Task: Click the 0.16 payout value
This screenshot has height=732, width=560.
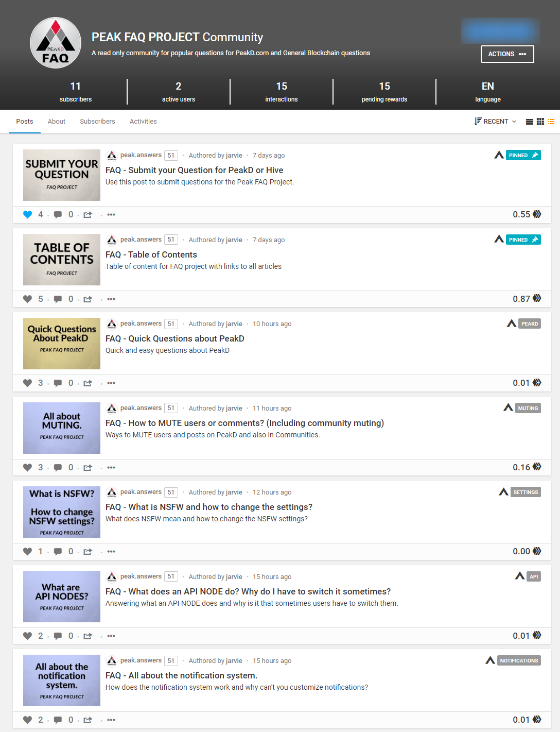Action: pos(521,467)
